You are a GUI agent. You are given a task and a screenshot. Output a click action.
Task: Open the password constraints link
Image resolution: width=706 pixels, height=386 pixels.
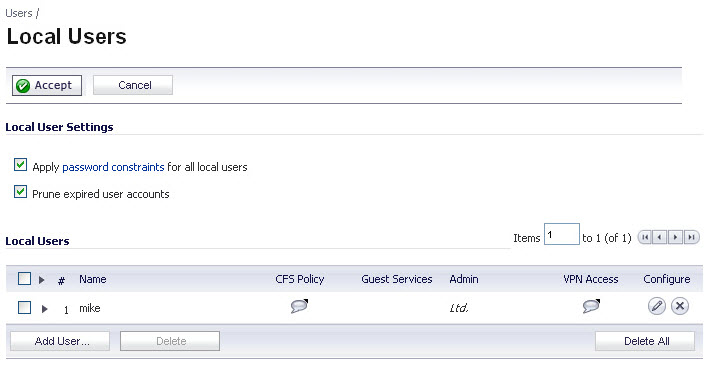point(113,167)
